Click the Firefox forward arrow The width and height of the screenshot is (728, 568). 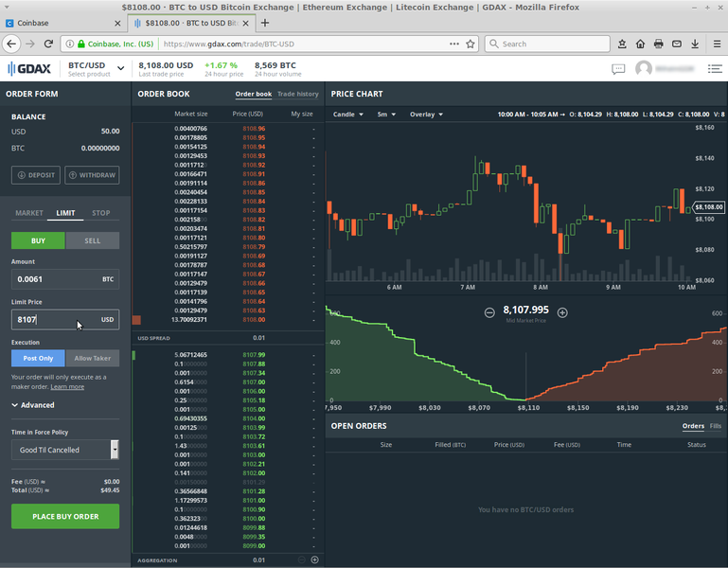30,44
